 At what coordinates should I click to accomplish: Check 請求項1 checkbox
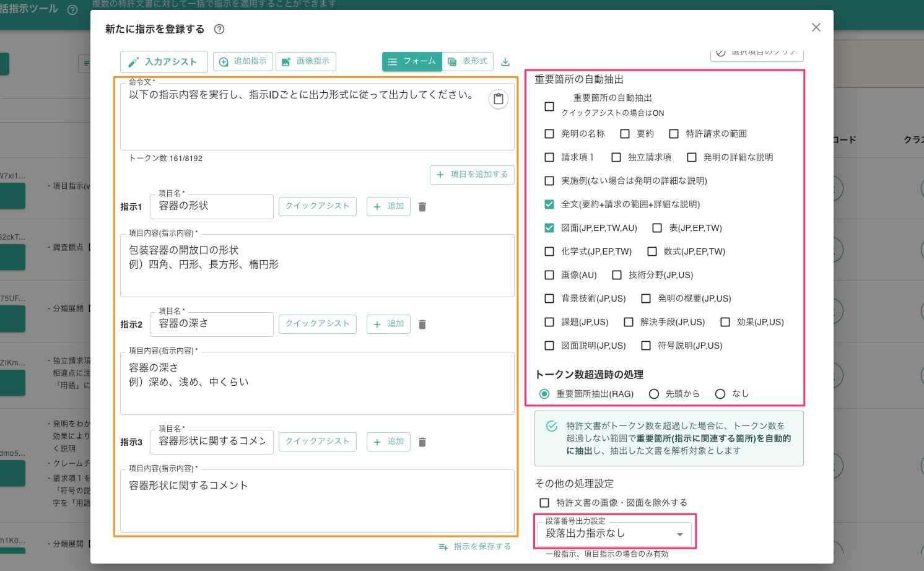[549, 157]
